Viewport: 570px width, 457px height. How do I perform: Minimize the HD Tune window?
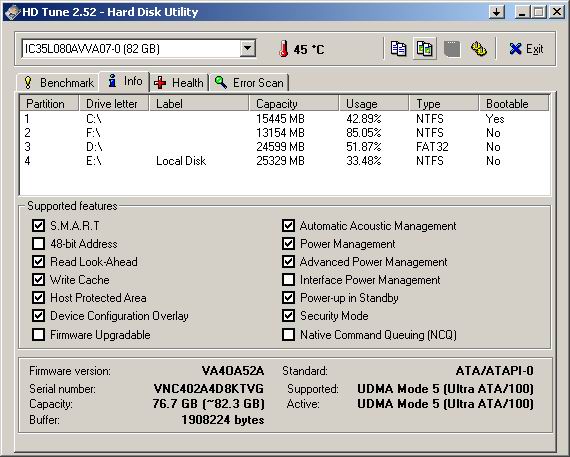tap(522, 12)
